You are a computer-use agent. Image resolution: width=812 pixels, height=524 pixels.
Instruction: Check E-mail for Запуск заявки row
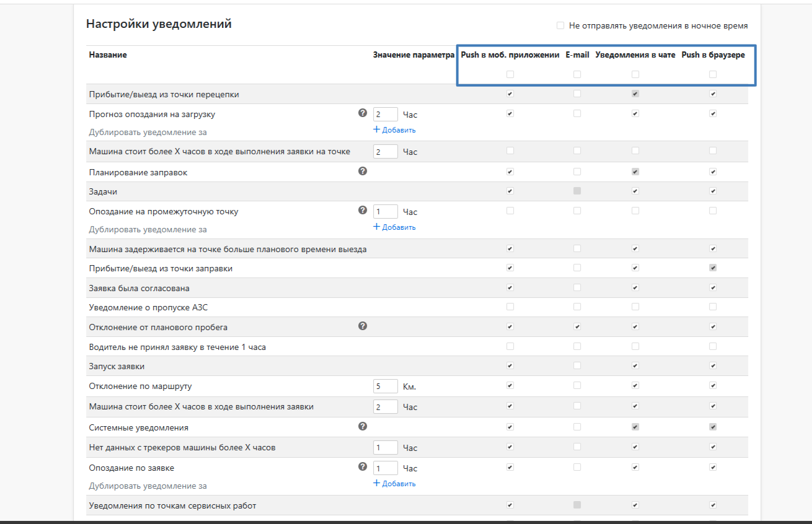pyautogui.click(x=577, y=365)
